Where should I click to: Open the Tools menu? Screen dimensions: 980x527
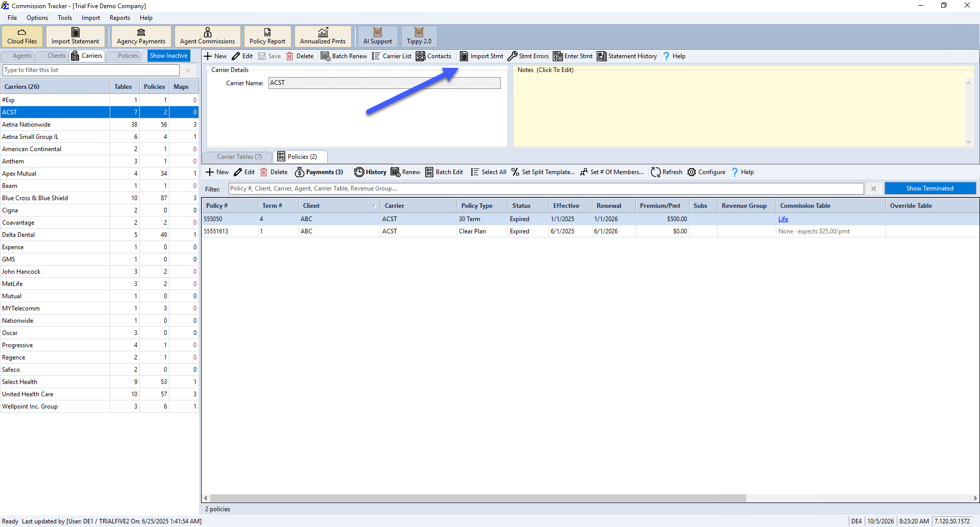click(65, 18)
